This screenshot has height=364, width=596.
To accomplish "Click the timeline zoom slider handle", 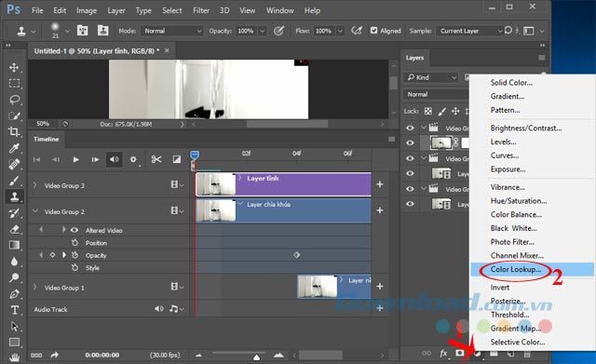I will coord(257,357).
